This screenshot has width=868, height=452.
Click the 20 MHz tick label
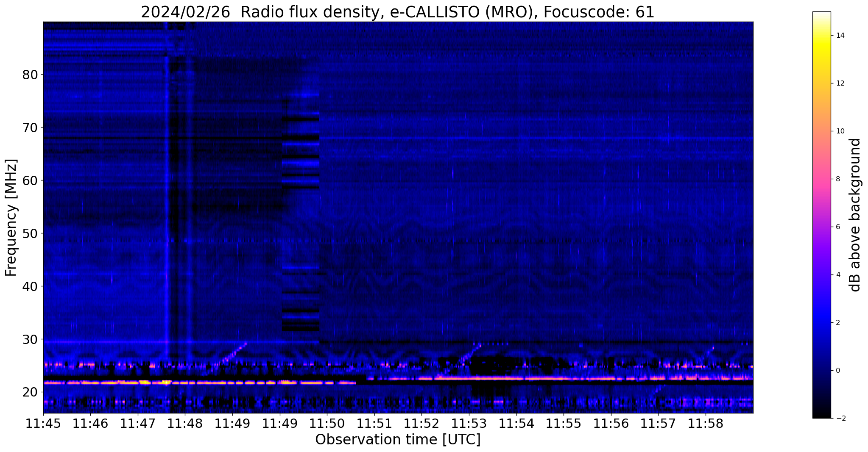(x=30, y=392)
